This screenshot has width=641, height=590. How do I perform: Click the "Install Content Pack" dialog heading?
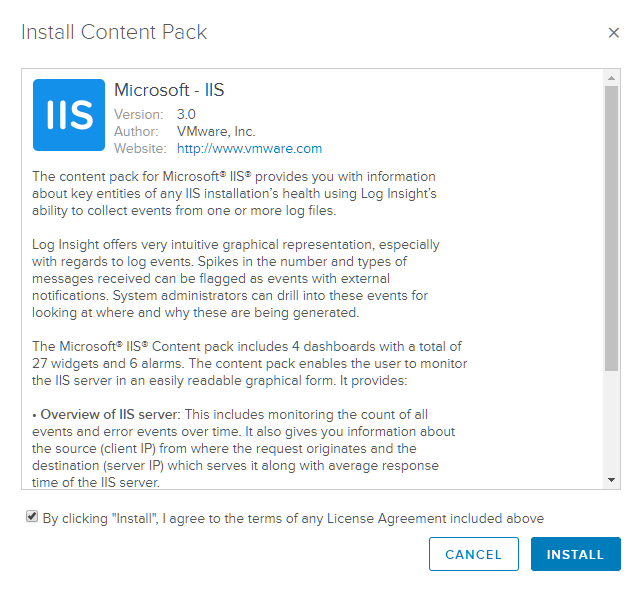click(x=114, y=32)
